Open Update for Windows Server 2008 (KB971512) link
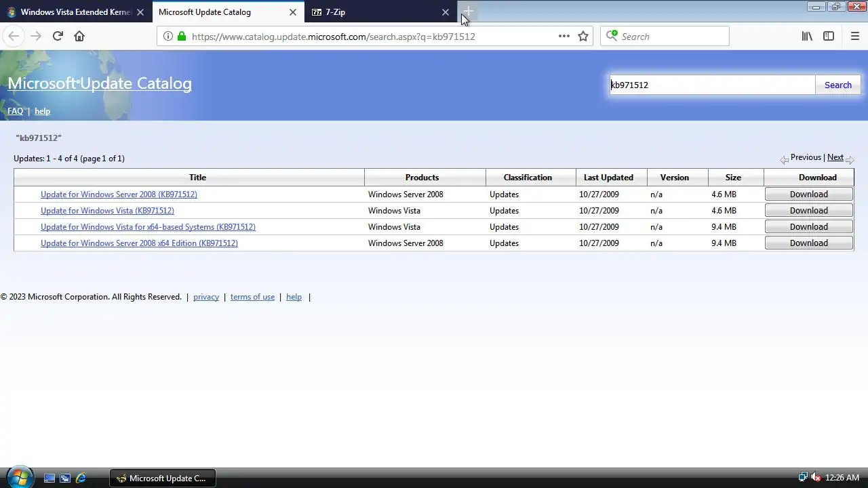The height and width of the screenshot is (488, 868). (119, 195)
